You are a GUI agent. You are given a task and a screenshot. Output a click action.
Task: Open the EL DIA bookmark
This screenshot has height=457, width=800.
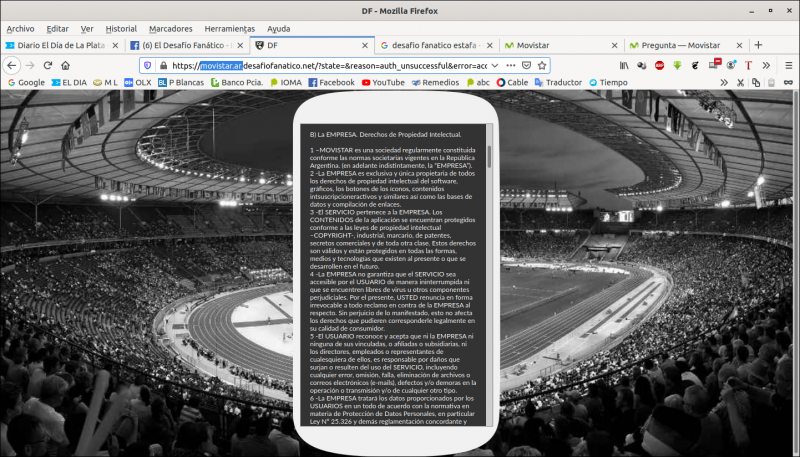pos(69,82)
